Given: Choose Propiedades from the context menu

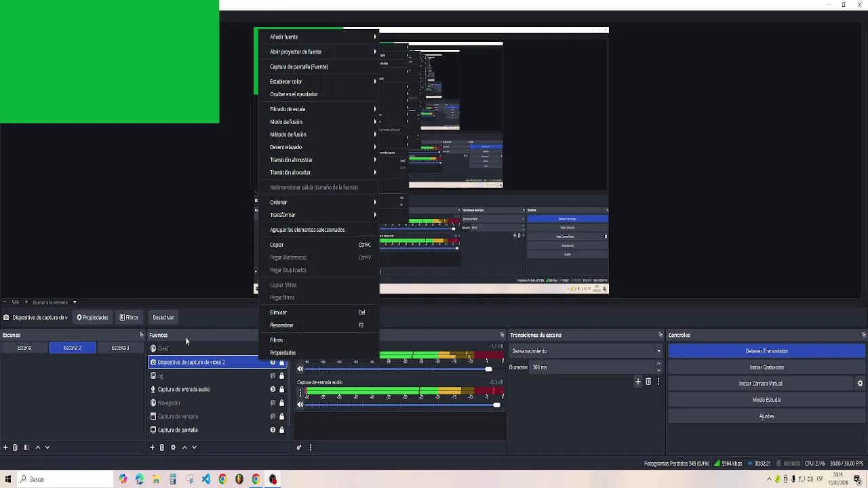Looking at the screenshot, I should click(x=319, y=353).
